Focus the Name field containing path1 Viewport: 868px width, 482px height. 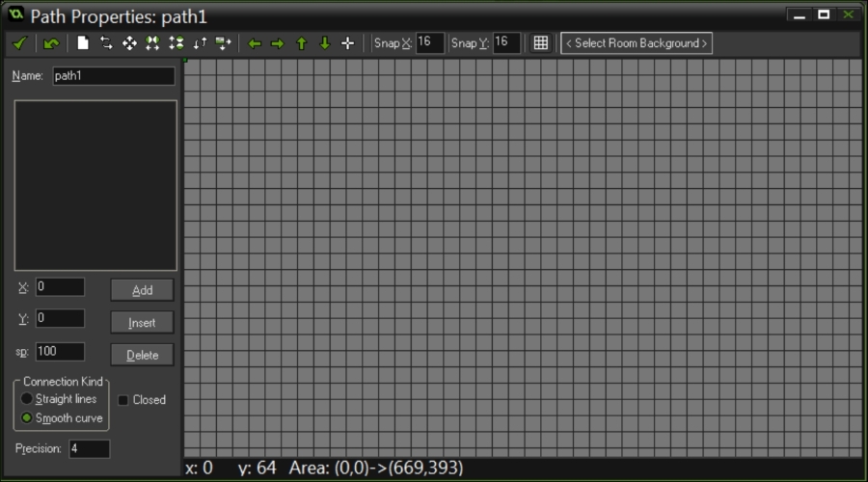tap(114, 76)
